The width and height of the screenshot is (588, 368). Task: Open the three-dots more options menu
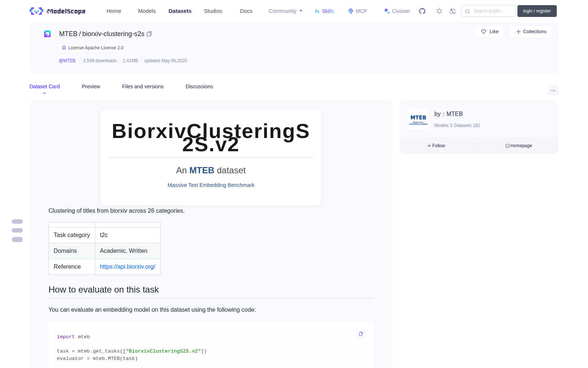553,90
